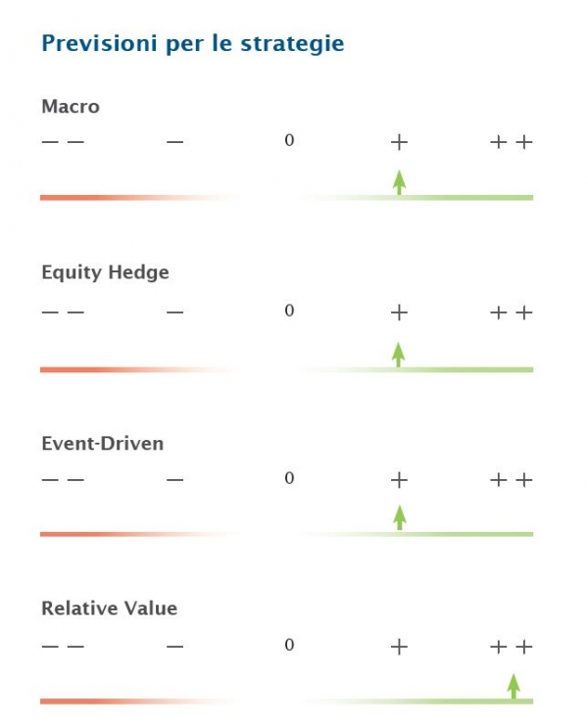Click the green arrow under Equity Hedge
The width and height of the screenshot is (588, 726).
(x=399, y=355)
